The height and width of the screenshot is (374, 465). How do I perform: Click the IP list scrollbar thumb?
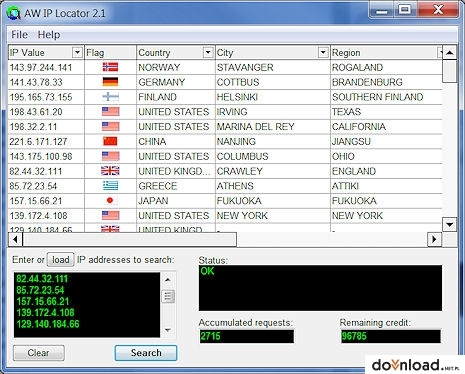168,296
